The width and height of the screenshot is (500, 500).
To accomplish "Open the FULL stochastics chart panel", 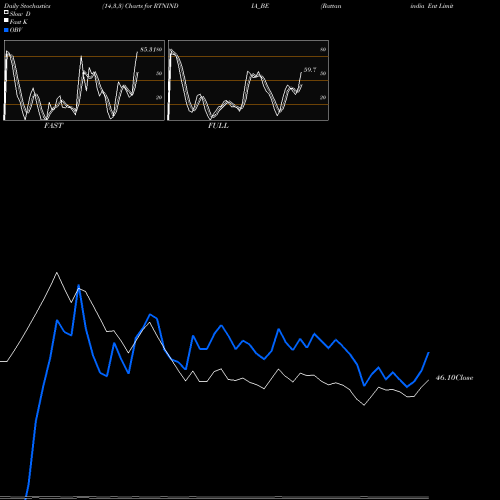I will (248, 80).
